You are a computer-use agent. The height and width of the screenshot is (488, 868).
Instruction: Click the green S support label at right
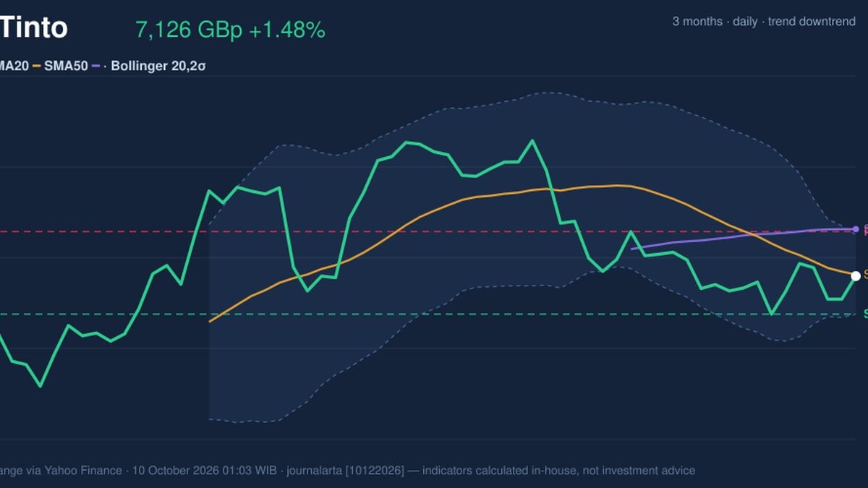pyautogui.click(x=866, y=314)
